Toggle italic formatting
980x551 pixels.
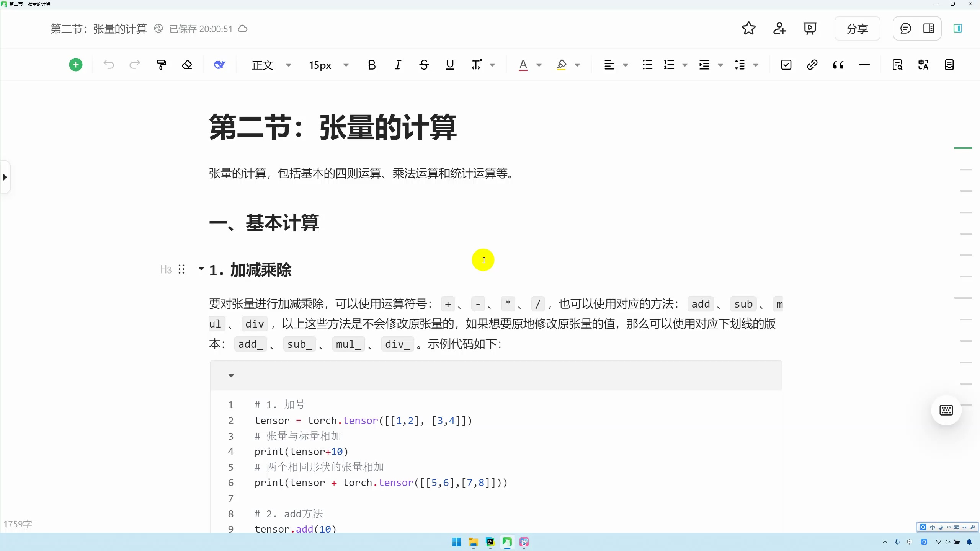tap(397, 65)
